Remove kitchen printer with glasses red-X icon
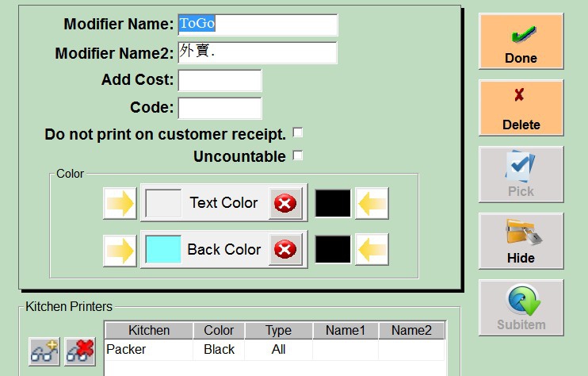588x376 pixels. point(80,352)
